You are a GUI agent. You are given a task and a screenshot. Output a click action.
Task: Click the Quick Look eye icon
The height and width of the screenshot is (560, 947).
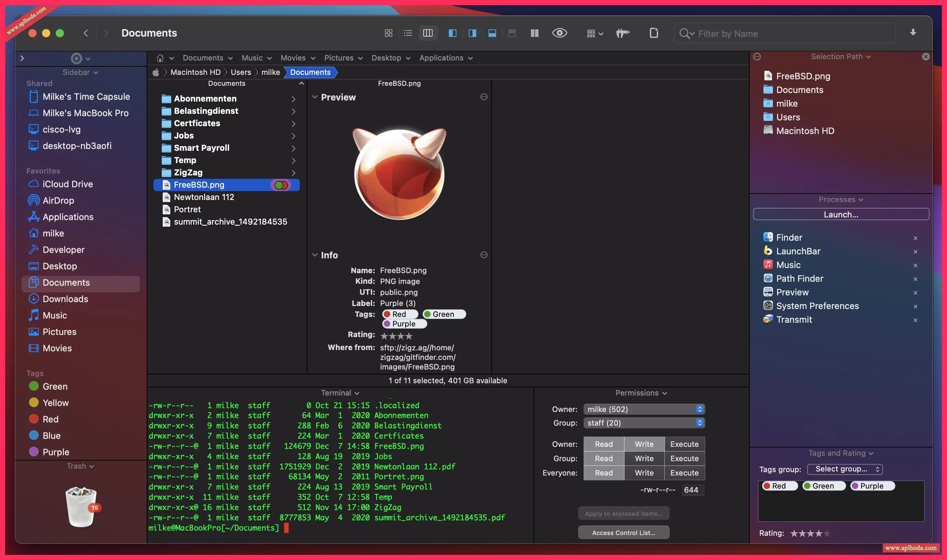coord(560,33)
